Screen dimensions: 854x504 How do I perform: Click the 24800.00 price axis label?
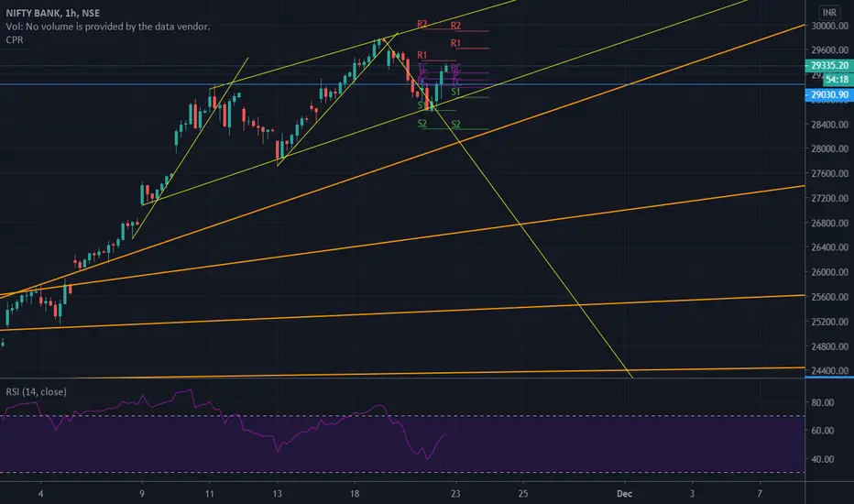[x=829, y=346]
